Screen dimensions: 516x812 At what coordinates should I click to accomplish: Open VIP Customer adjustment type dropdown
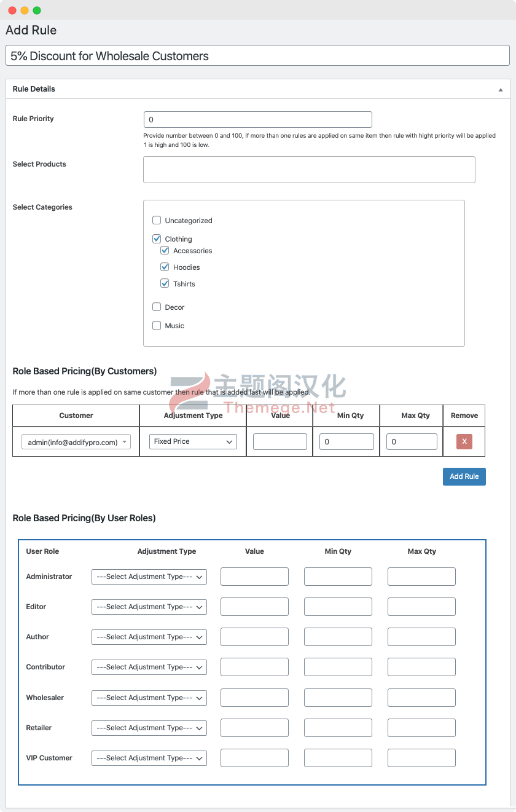(x=149, y=758)
